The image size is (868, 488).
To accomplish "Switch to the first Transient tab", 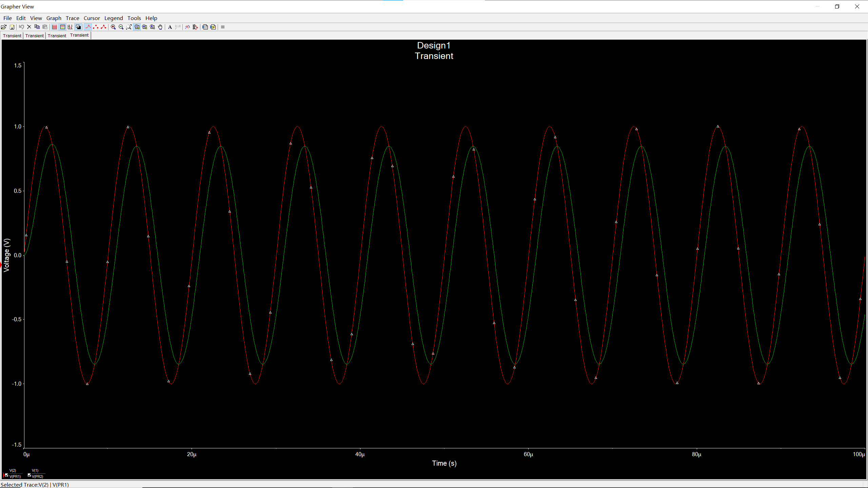I will tap(12, 36).
